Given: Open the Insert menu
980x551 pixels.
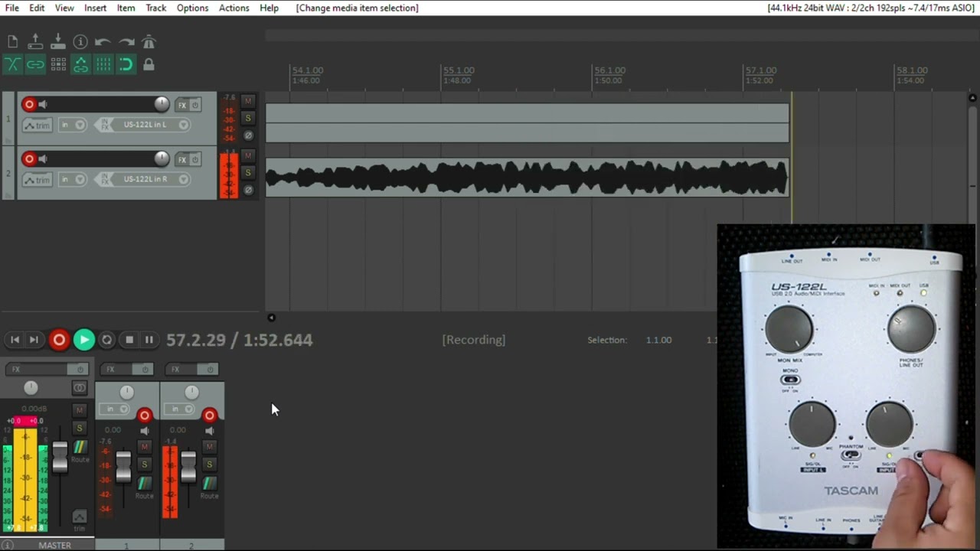Looking at the screenshot, I should click(96, 8).
